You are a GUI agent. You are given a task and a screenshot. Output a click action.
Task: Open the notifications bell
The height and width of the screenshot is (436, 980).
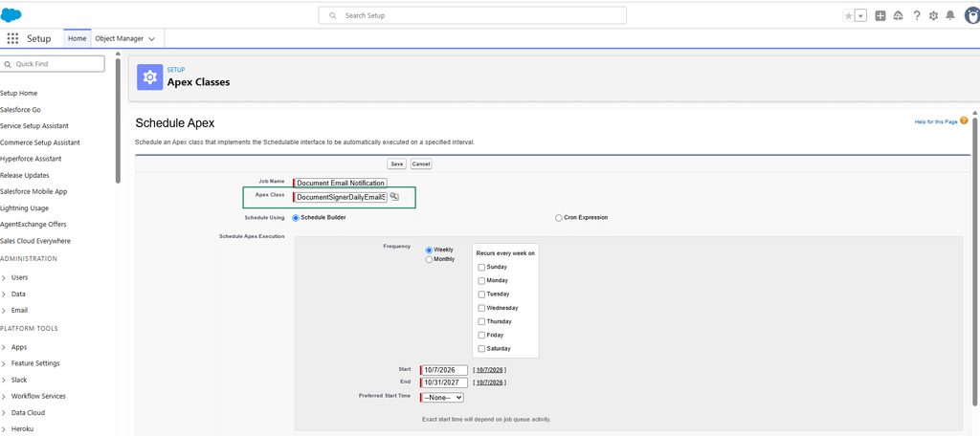pos(950,15)
